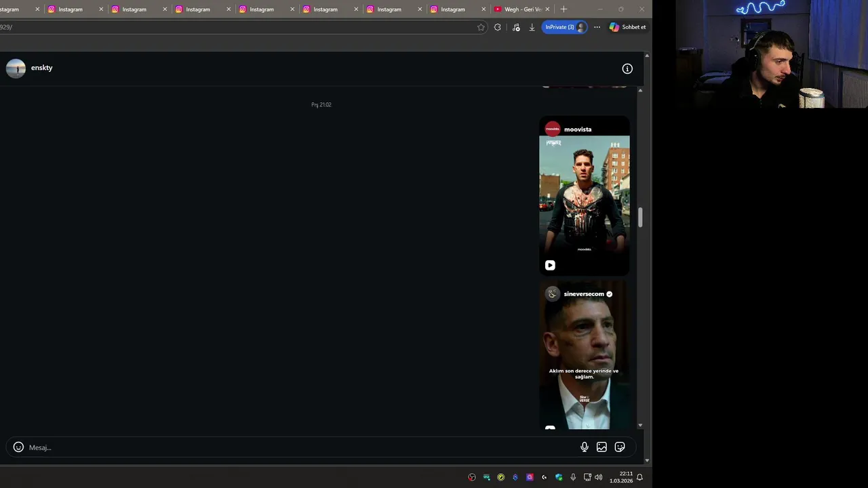Viewport: 868px width, 488px height.
Task: Start a voice message with microphone icon
Action: click(585, 447)
